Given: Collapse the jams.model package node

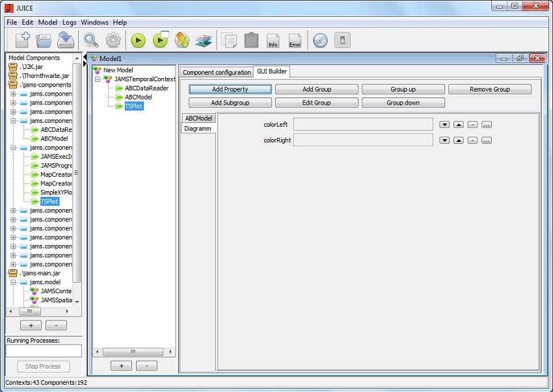Looking at the screenshot, I should coord(14,282).
